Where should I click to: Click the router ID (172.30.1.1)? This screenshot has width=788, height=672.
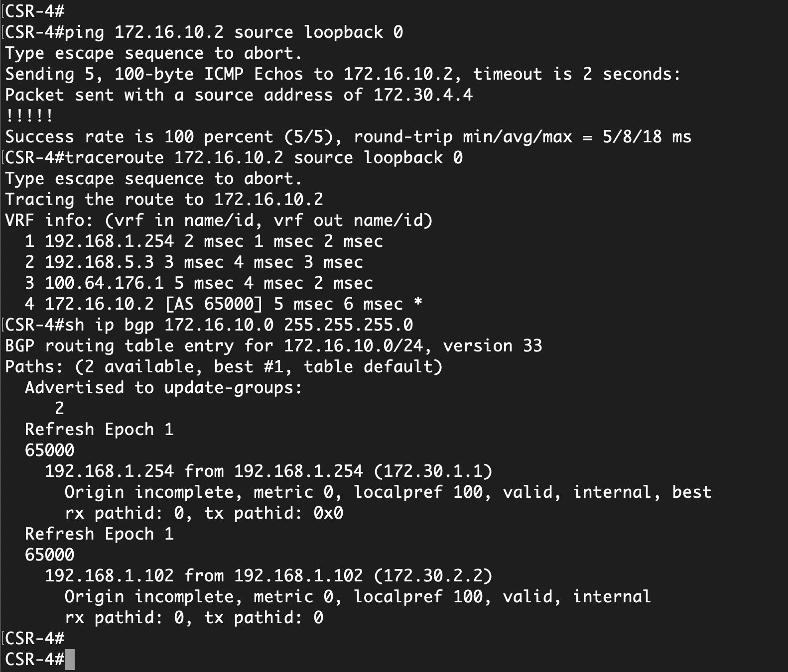432,471
